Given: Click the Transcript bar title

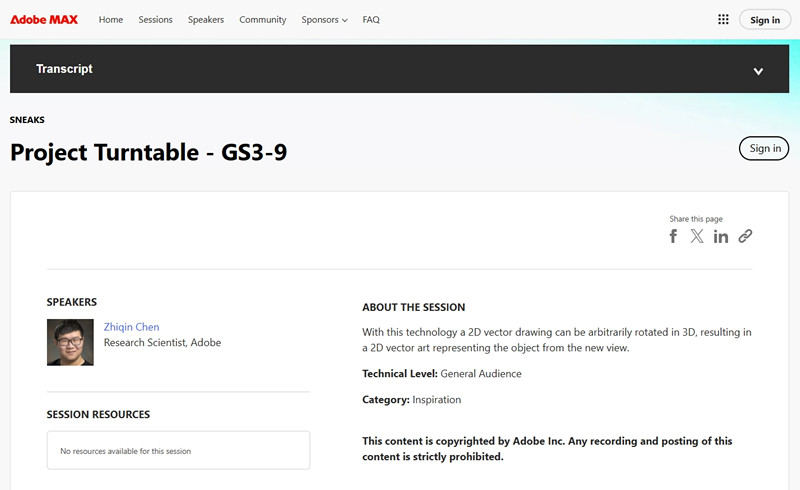Looking at the screenshot, I should click(64, 69).
